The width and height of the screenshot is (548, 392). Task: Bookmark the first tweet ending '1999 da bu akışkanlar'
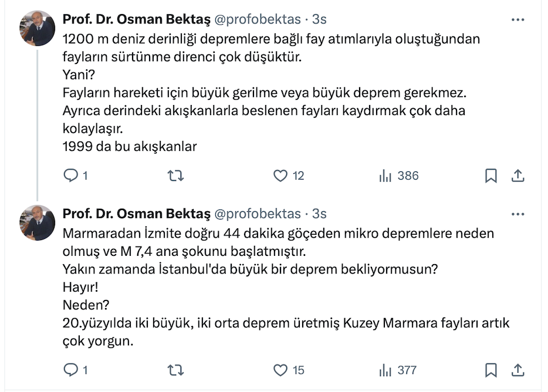[491, 175]
